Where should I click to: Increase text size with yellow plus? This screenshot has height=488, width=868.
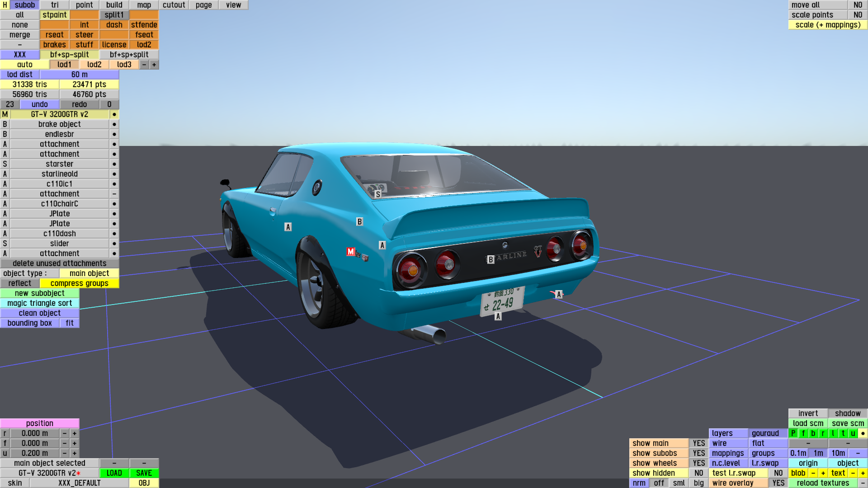863,473
